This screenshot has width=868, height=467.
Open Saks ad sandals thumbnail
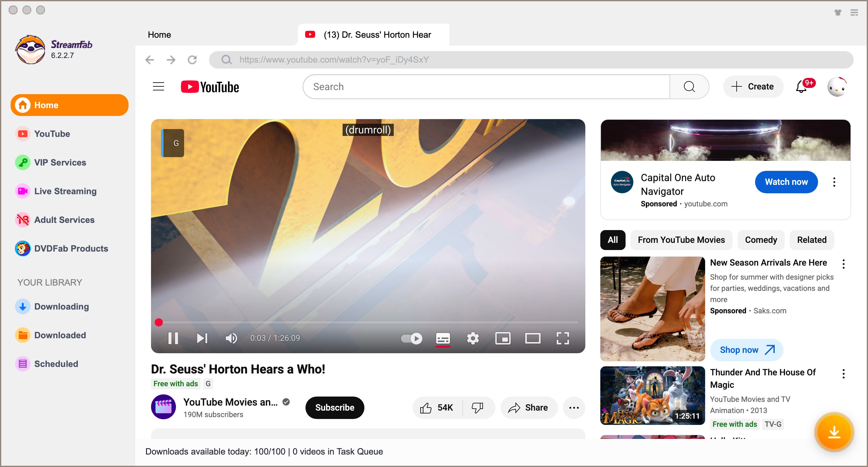pyautogui.click(x=653, y=309)
